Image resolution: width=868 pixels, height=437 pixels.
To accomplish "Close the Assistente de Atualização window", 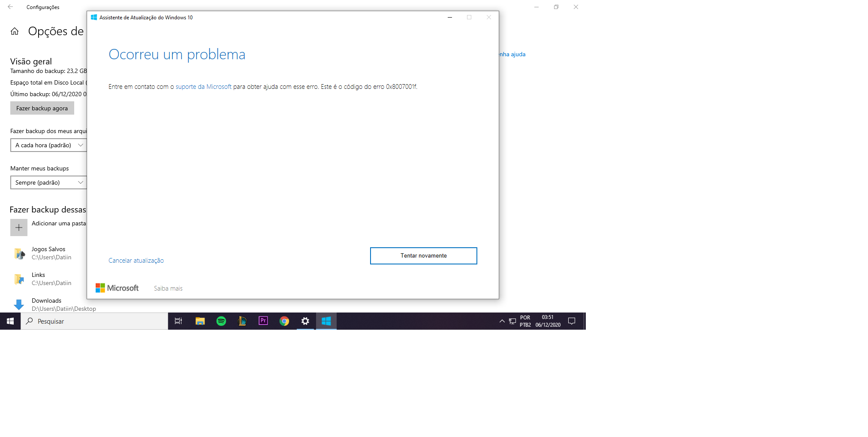I will click(x=489, y=18).
